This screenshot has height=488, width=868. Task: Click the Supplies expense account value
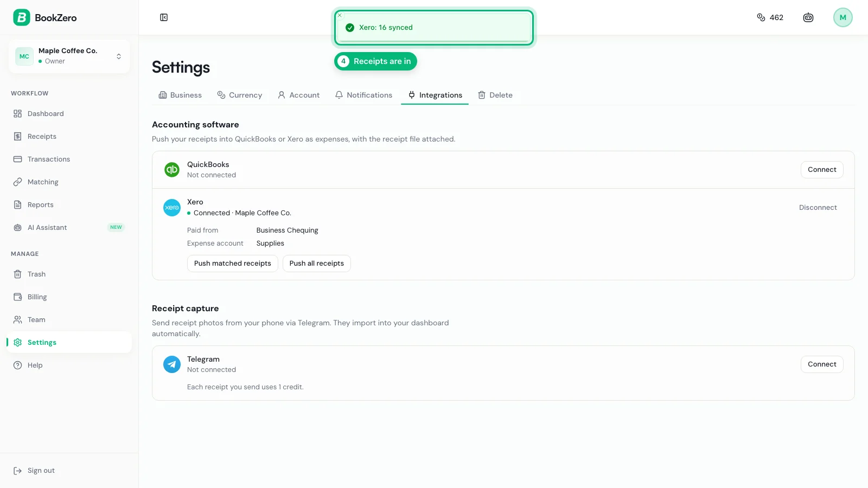(270, 243)
